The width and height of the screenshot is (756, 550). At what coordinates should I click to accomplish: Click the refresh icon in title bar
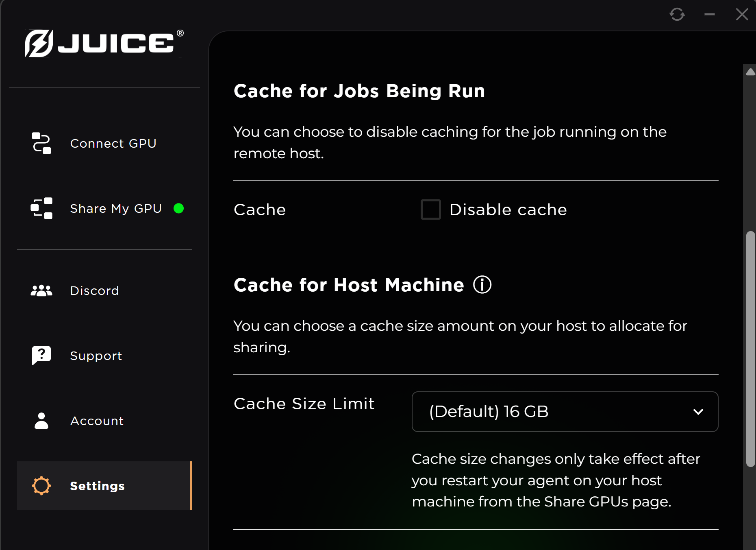click(x=677, y=15)
